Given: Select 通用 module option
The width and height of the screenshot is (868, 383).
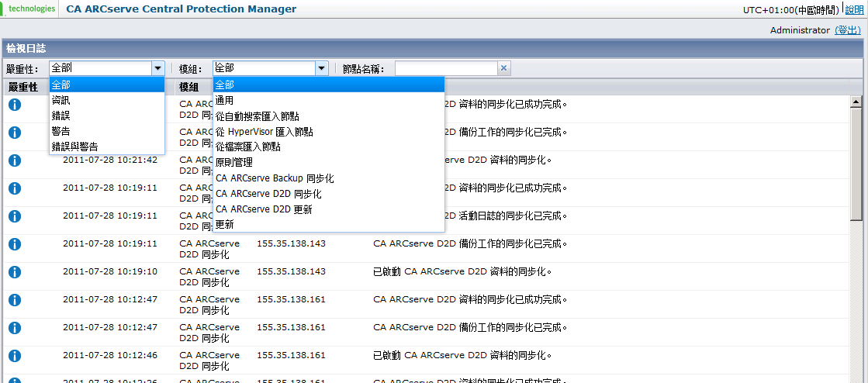Looking at the screenshot, I should 329,101.
